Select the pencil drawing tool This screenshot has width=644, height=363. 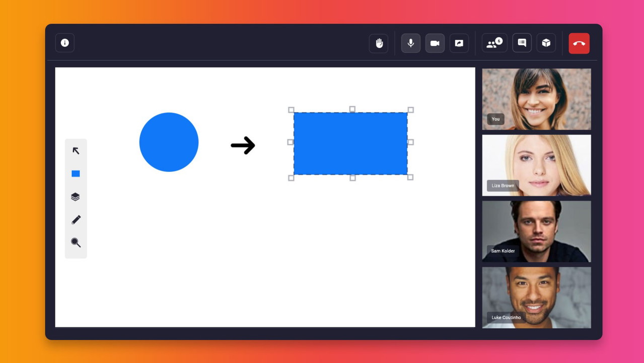[x=76, y=220]
